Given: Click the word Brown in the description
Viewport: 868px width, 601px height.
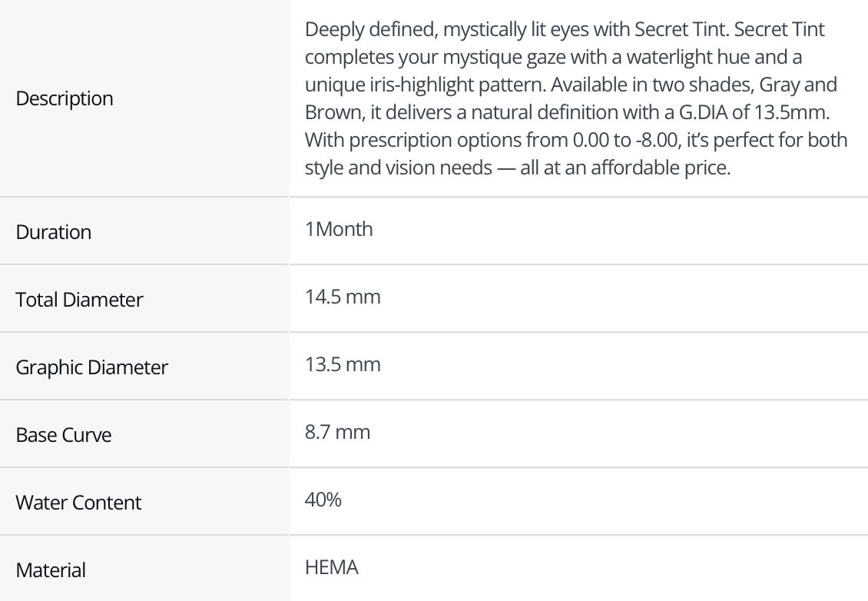Looking at the screenshot, I should tap(333, 112).
